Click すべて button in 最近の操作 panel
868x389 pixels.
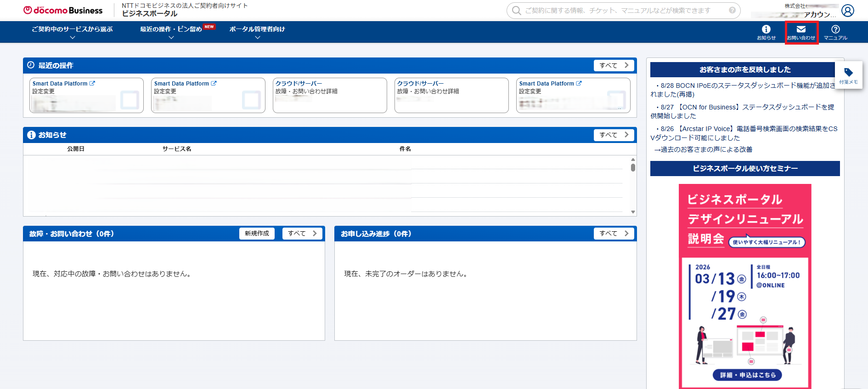[x=614, y=65]
